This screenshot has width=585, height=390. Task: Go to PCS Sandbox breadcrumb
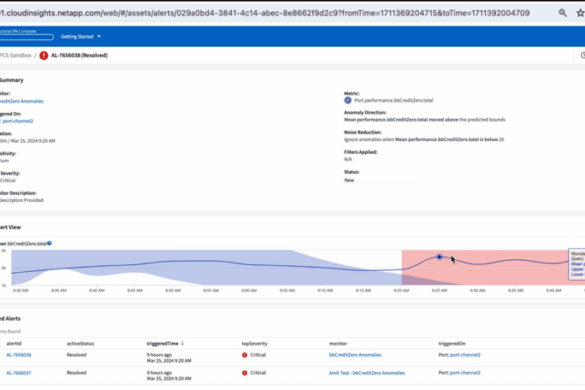[x=16, y=55]
